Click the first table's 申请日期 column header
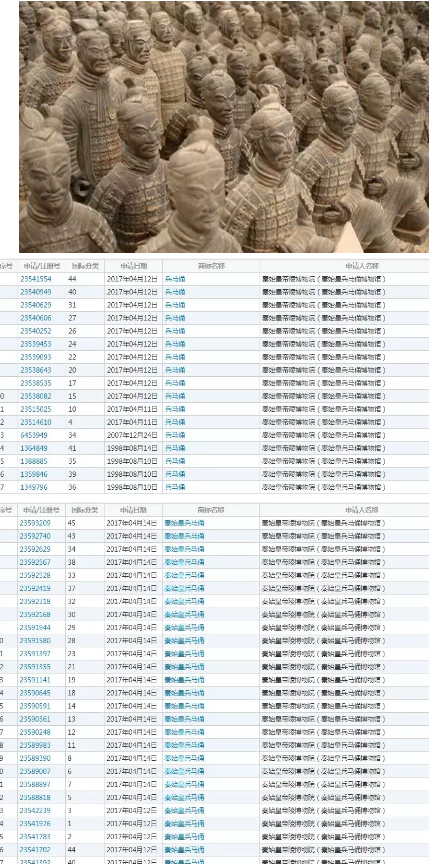 (133, 266)
